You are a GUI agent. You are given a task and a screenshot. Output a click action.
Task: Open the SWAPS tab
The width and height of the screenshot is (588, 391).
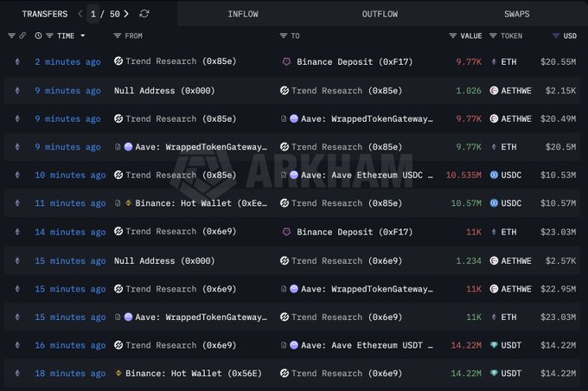(519, 14)
